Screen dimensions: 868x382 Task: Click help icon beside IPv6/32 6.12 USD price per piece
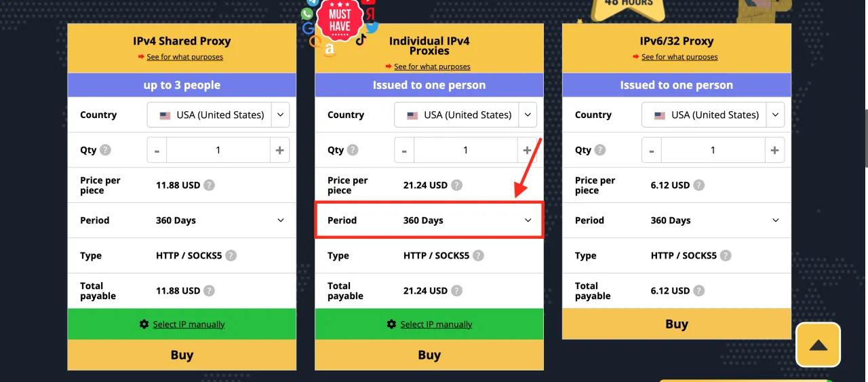pos(698,185)
